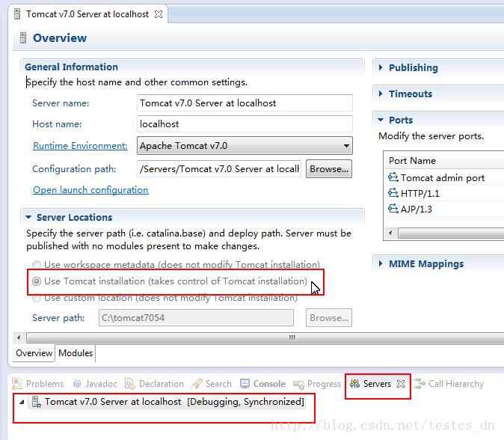The height and width of the screenshot is (440, 504).
Task: Expand the Tomcat server tree node in Servers
Action: pyautogui.click(x=22, y=402)
